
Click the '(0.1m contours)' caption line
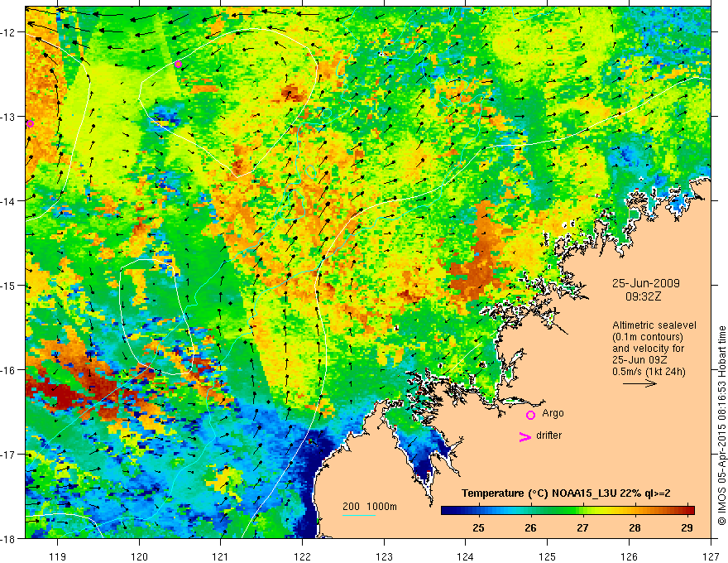648,337
